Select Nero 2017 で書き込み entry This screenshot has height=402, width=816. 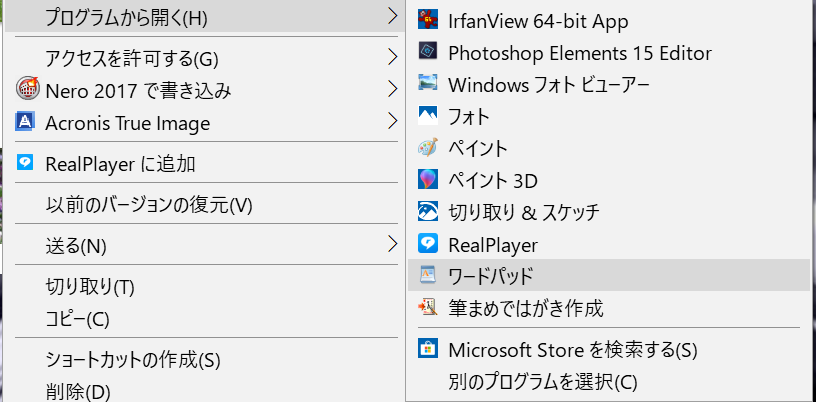(x=205, y=91)
